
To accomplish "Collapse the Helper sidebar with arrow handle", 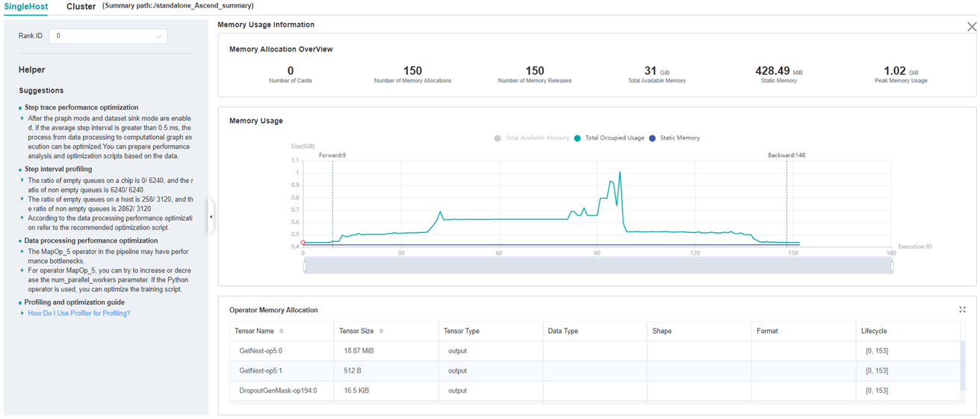I will 211,217.
